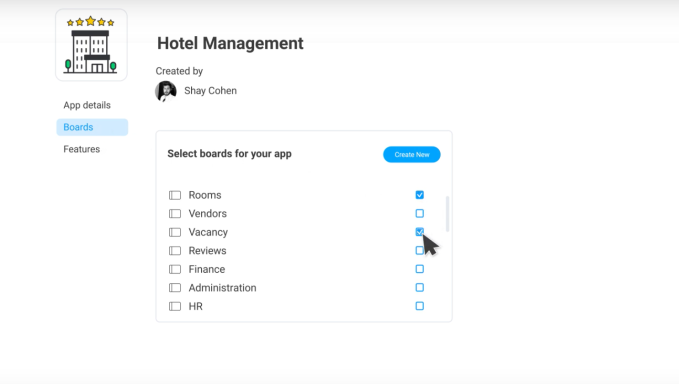Open the App details section
679x384 pixels.
point(87,105)
